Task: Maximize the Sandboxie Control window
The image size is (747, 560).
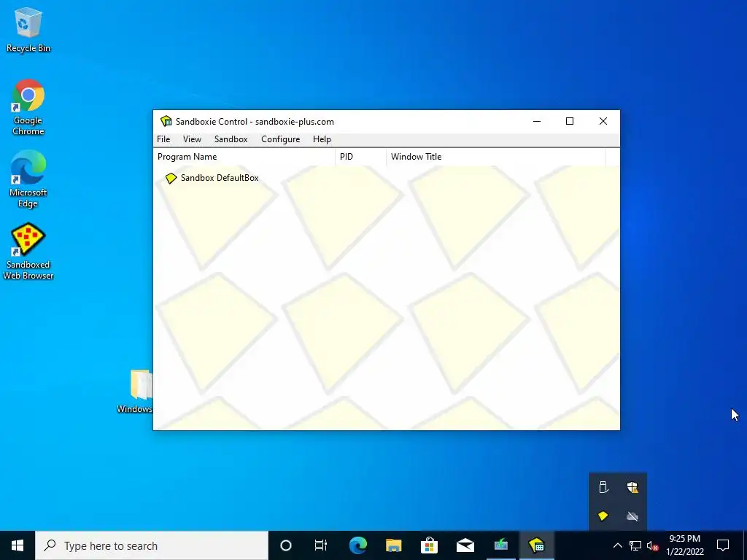Action: tap(570, 122)
